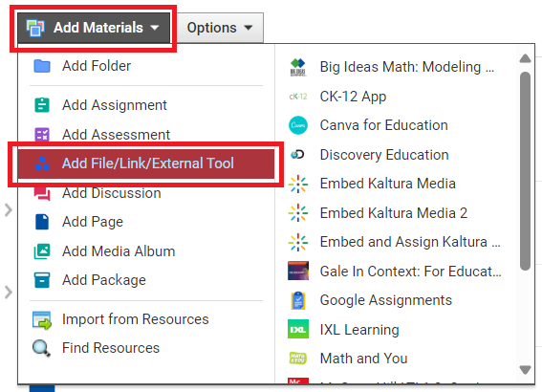The image size is (542, 392).
Task: Open Embed Kaltura Media 2
Action: [x=394, y=213]
